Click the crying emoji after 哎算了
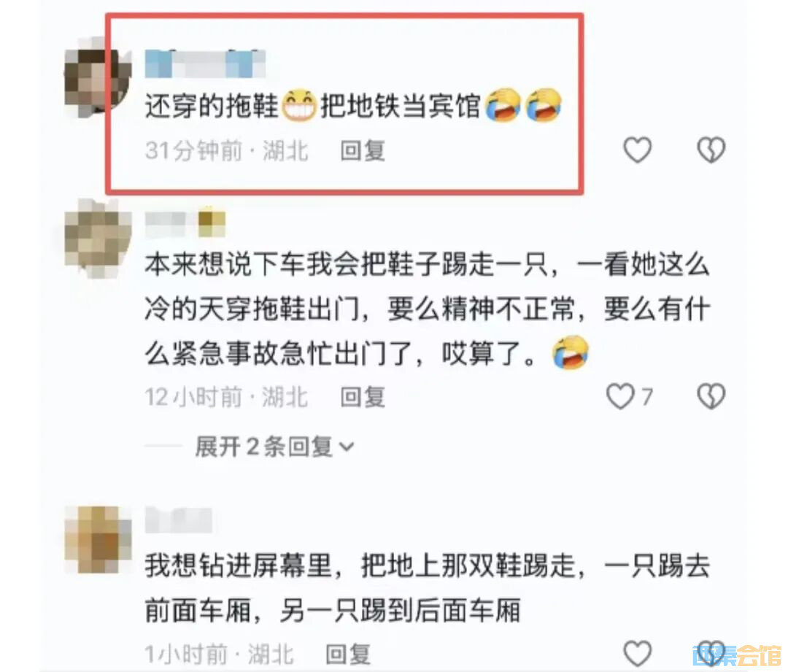 tap(570, 352)
